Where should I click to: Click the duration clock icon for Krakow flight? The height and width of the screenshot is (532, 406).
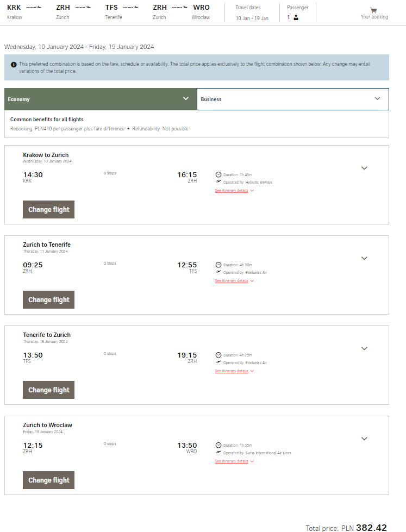(x=218, y=174)
